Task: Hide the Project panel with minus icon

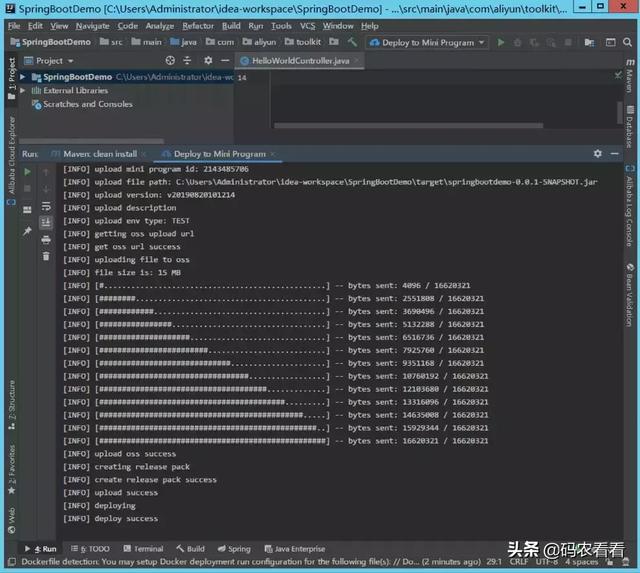Action: 225,60
